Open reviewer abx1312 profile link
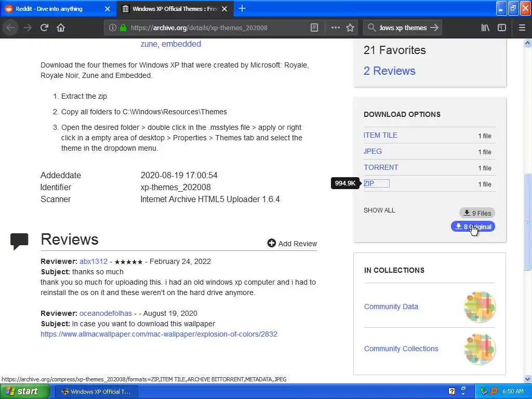 coord(94,262)
